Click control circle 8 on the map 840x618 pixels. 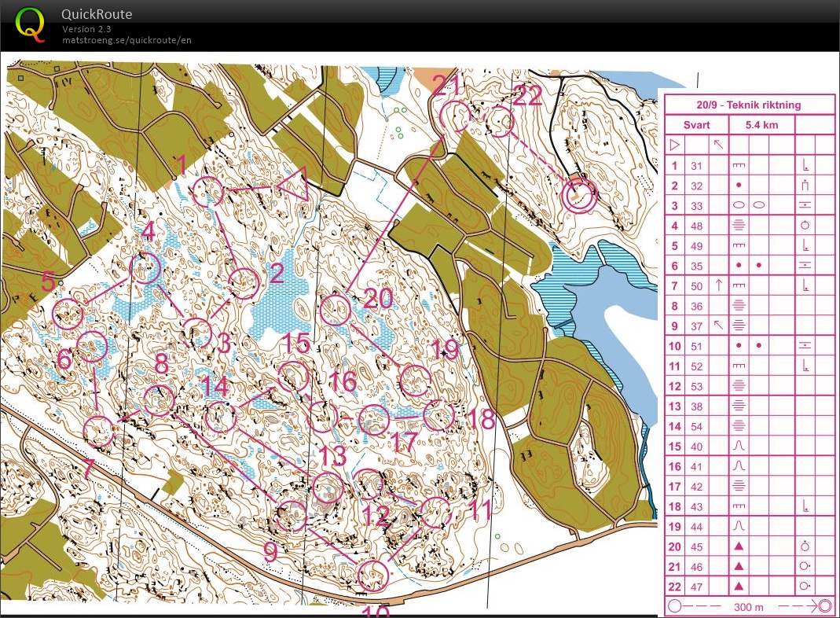point(159,400)
